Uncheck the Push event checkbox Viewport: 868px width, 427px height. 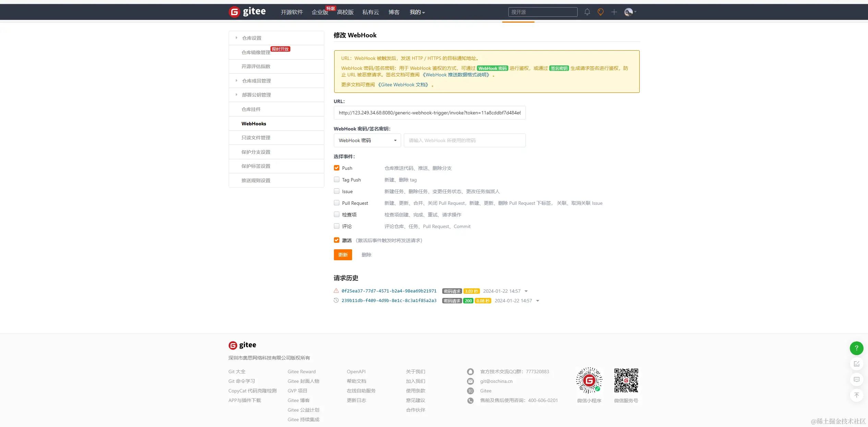(336, 168)
